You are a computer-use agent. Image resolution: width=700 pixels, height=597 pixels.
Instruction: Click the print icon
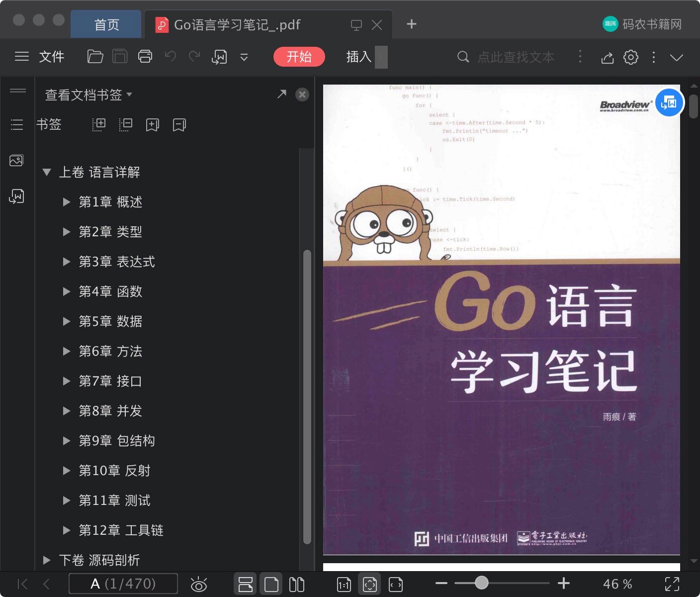point(145,57)
